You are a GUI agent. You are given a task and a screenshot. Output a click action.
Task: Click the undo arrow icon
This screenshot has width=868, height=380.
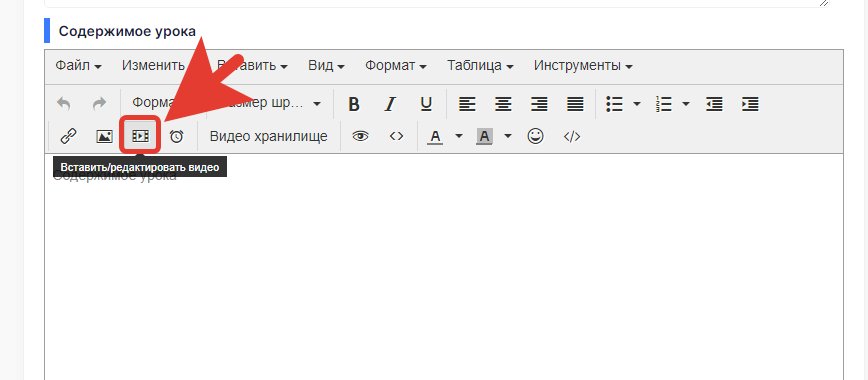pyautogui.click(x=64, y=104)
